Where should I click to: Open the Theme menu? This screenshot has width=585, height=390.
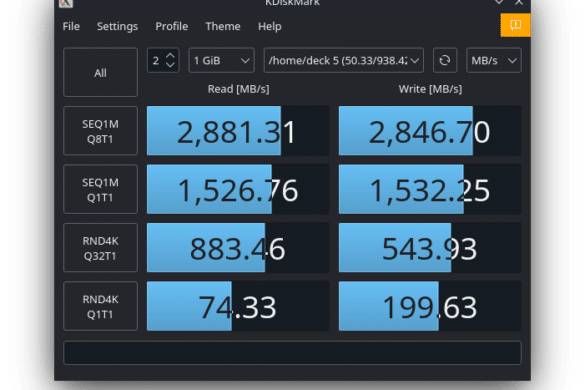tap(223, 26)
